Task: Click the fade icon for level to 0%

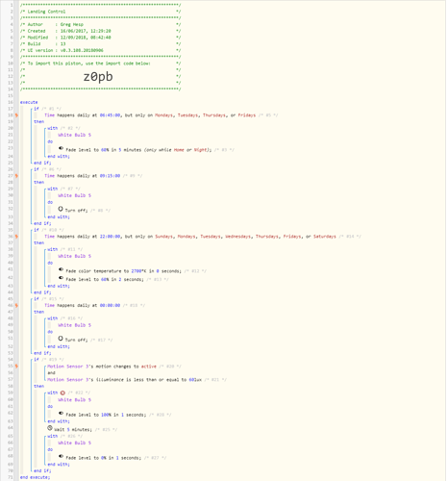Action: (x=61, y=456)
